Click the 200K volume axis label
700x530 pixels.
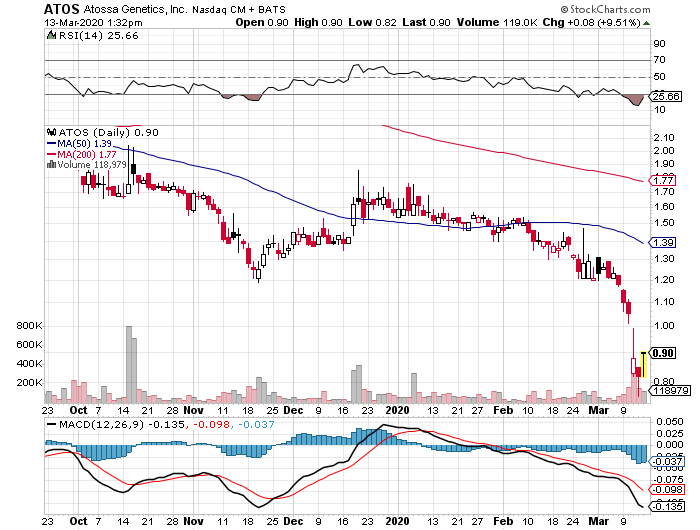point(29,383)
